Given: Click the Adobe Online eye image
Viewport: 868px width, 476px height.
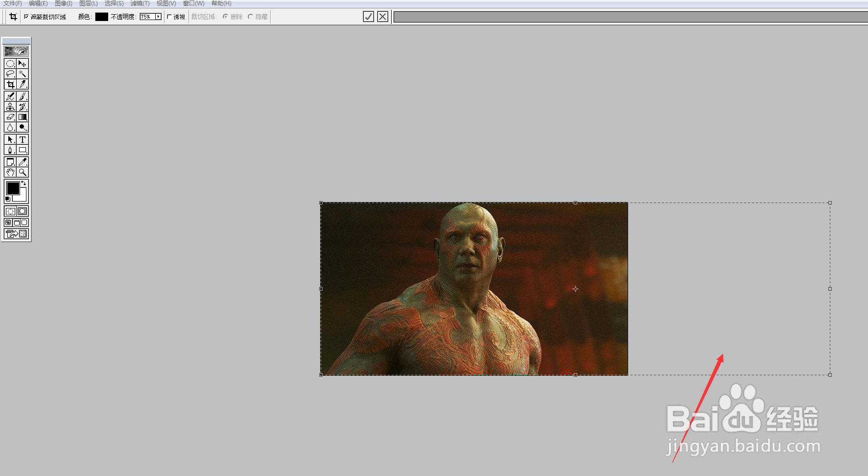Looking at the screenshot, I should pyautogui.click(x=16, y=51).
